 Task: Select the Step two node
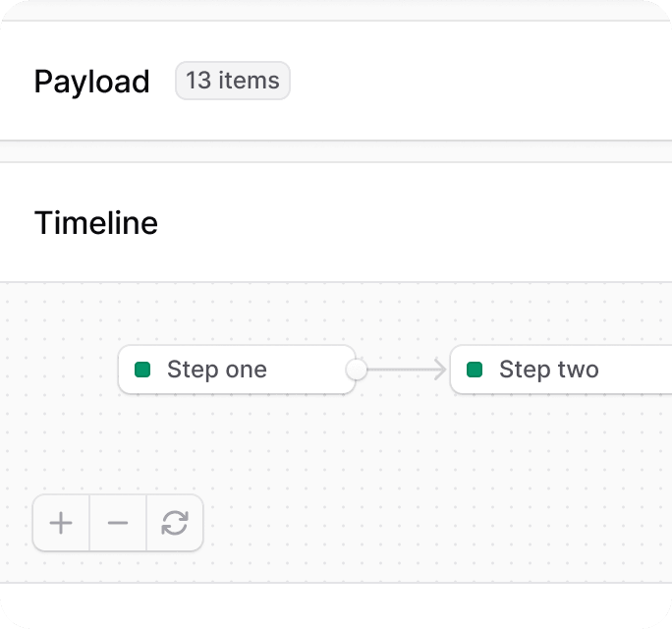tap(561, 370)
